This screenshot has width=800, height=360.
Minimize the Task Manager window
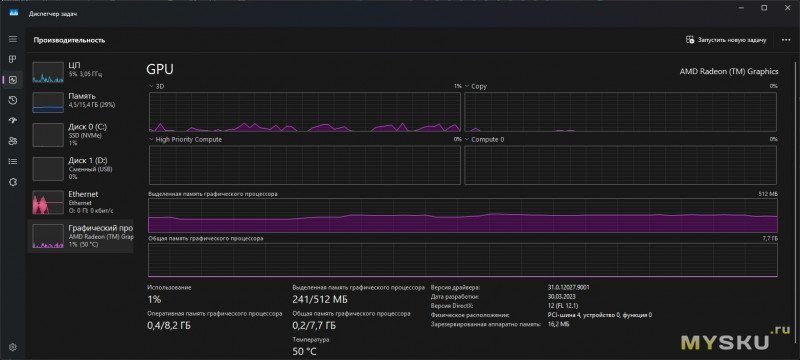(740, 8)
